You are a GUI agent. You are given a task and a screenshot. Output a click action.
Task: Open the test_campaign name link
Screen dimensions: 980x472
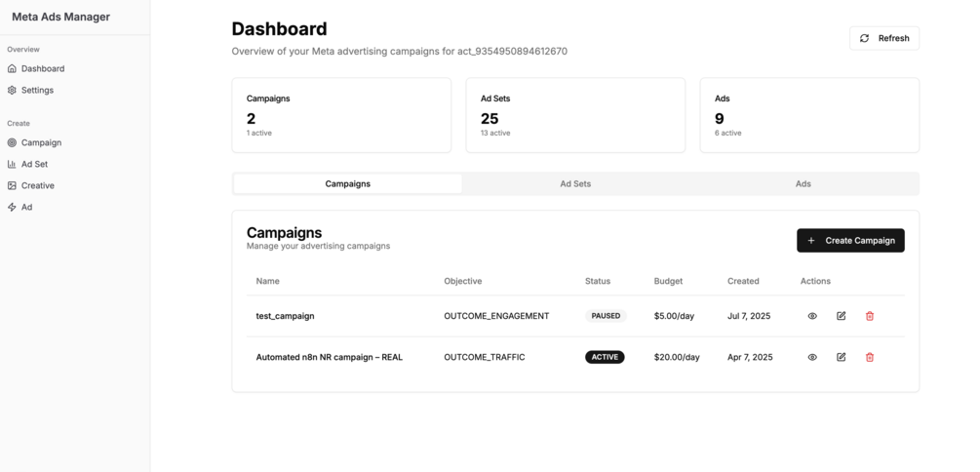point(285,316)
